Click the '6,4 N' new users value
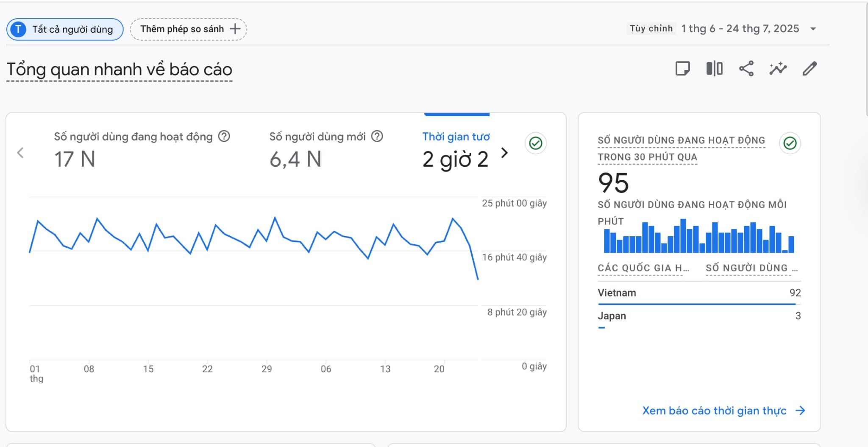This screenshot has width=868, height=447. 295,159
